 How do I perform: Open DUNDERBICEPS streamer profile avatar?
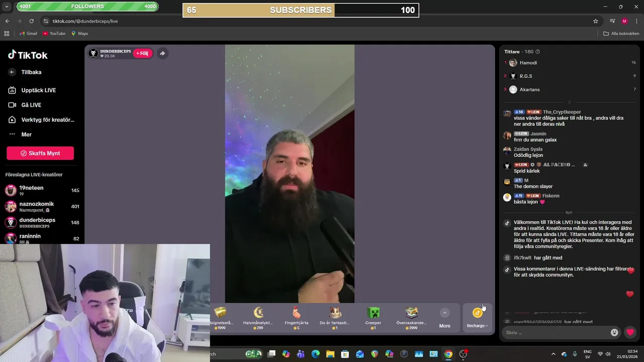[93, 53]
